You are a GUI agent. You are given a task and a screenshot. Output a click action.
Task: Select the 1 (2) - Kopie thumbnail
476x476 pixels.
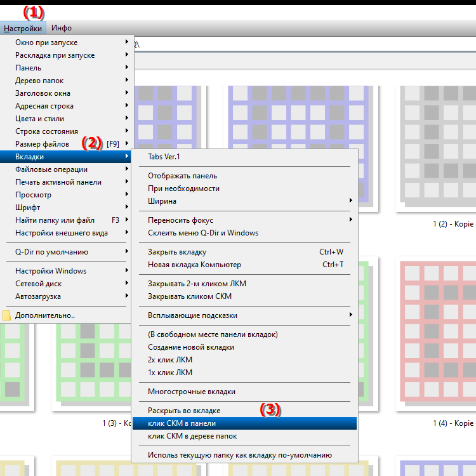point(435,149)
